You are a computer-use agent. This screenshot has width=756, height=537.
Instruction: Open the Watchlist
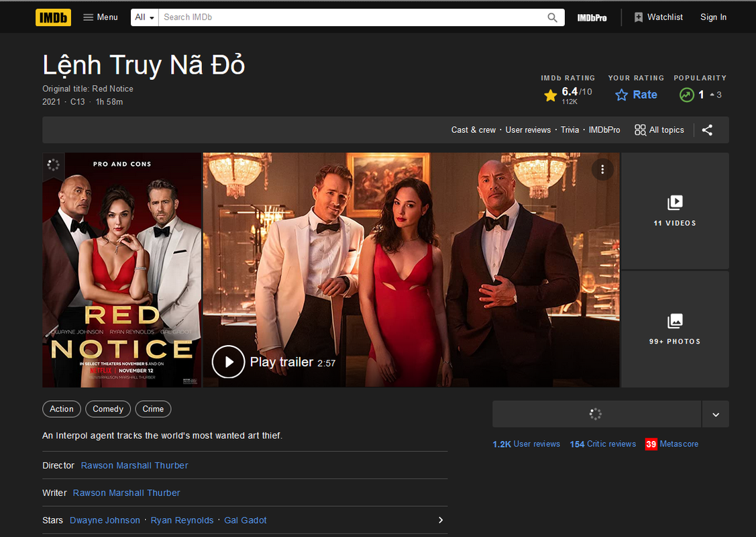[659, 17]
